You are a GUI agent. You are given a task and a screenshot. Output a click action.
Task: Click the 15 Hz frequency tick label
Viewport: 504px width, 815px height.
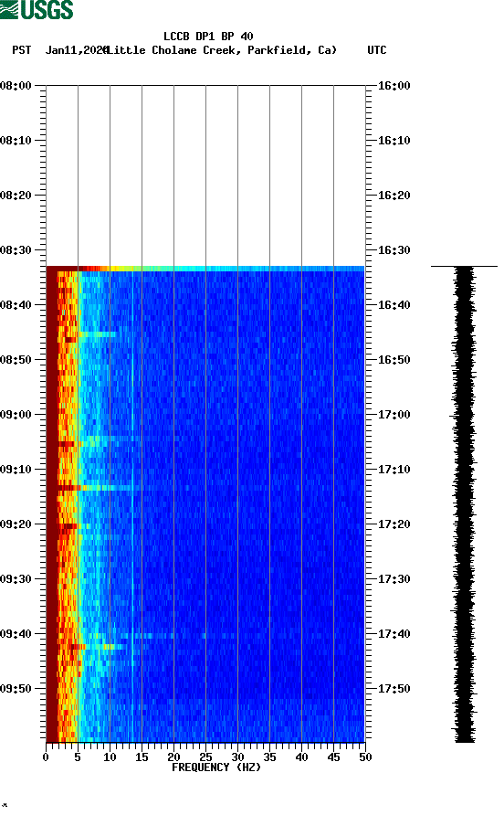click(142, 757)
